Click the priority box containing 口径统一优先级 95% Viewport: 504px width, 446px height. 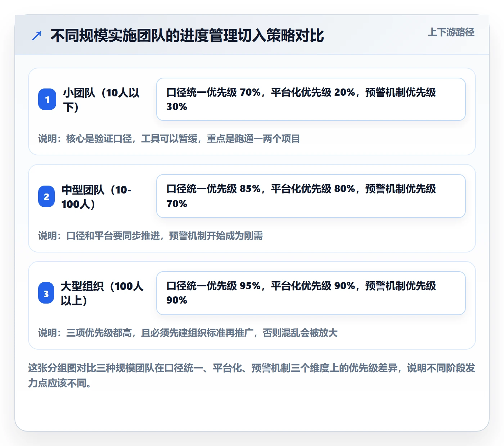coord(311,293)
